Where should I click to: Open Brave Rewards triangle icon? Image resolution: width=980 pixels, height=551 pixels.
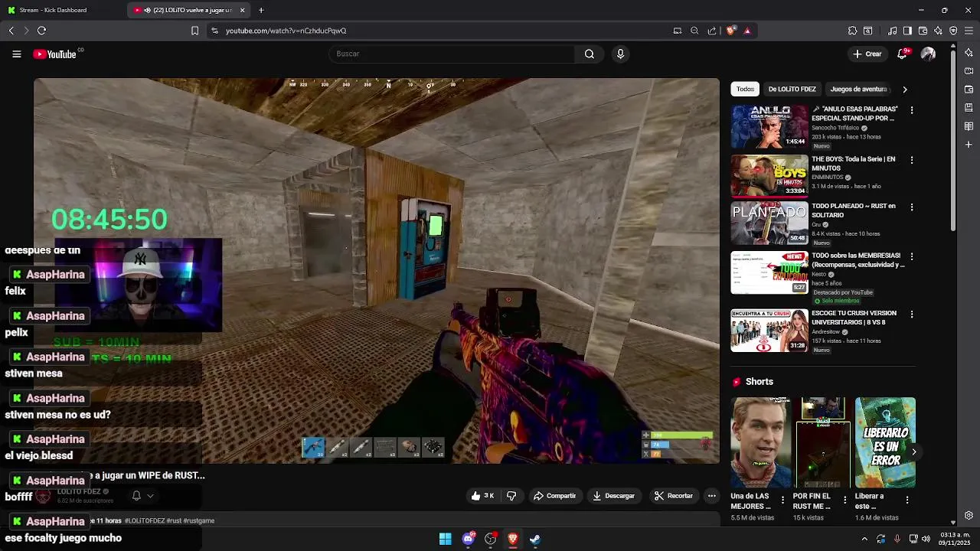click(x=747, y=31)
